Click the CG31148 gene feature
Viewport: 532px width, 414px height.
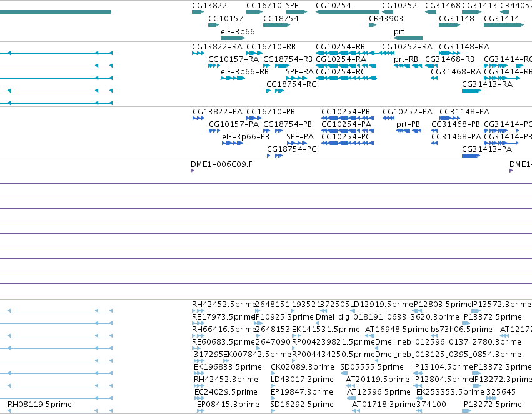(x=449, y=25)
